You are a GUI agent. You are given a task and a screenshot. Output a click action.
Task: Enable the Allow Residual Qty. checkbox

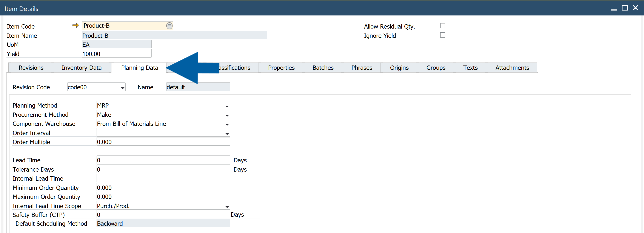pyautogui.click(x=442, y=26)
